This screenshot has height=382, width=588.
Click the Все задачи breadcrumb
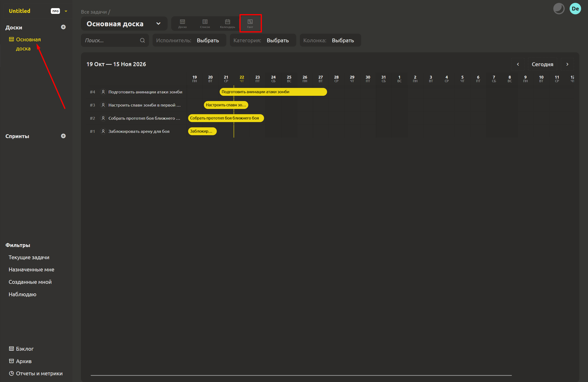click(94, 12)
